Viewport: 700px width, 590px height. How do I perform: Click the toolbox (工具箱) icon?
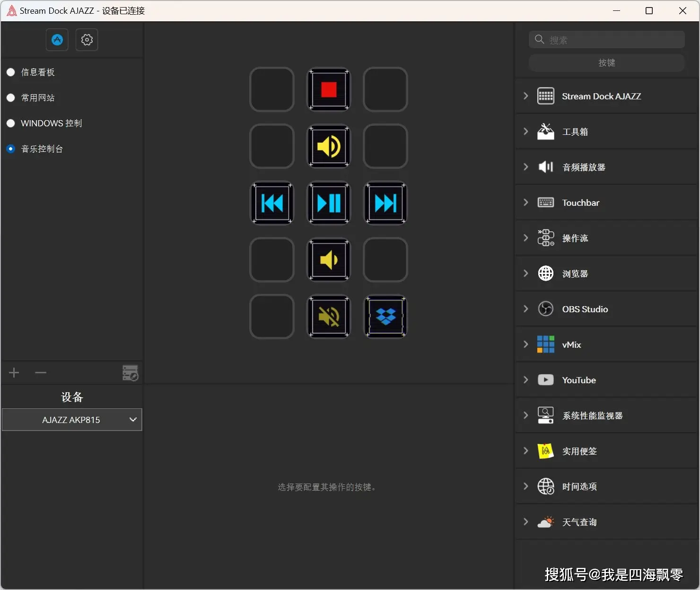click(x=546, y=132)
